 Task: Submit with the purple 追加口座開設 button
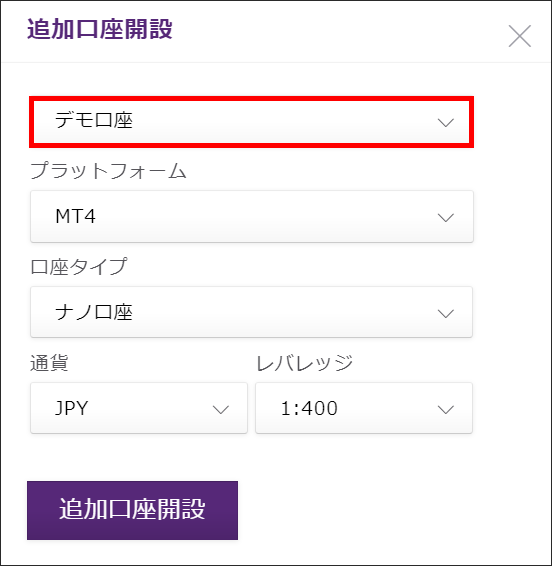(x=132, y=510)
